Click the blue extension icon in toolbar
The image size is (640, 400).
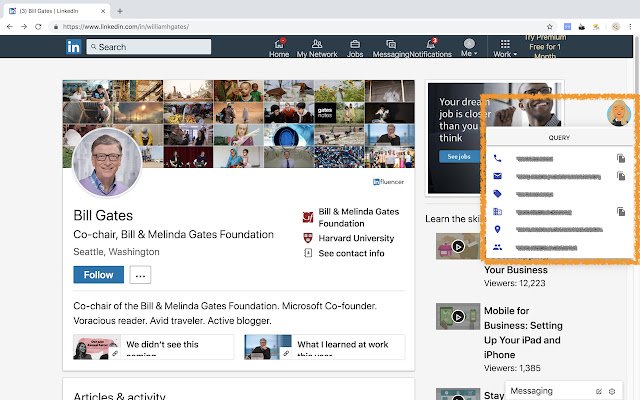click(567, 27)
